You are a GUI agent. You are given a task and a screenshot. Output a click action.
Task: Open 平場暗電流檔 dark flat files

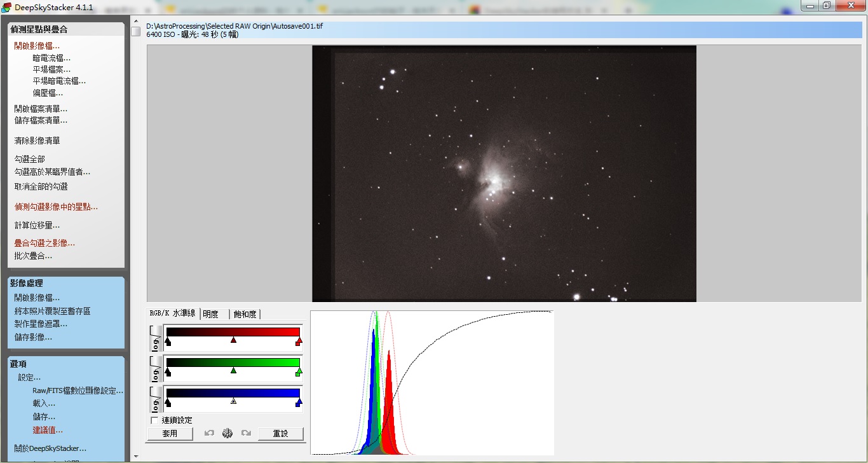(x=59, y=81)
